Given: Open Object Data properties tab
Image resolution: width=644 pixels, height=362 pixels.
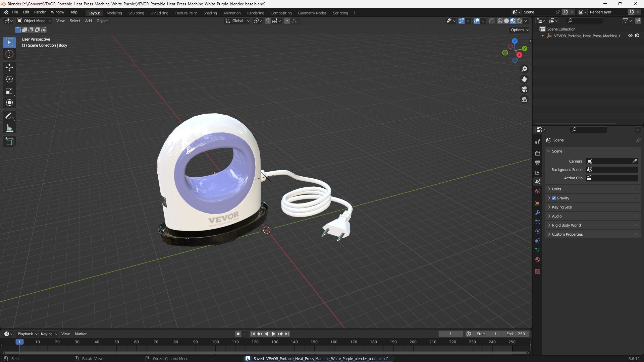Looking at the screenshot, I should [x=538, y=250].
